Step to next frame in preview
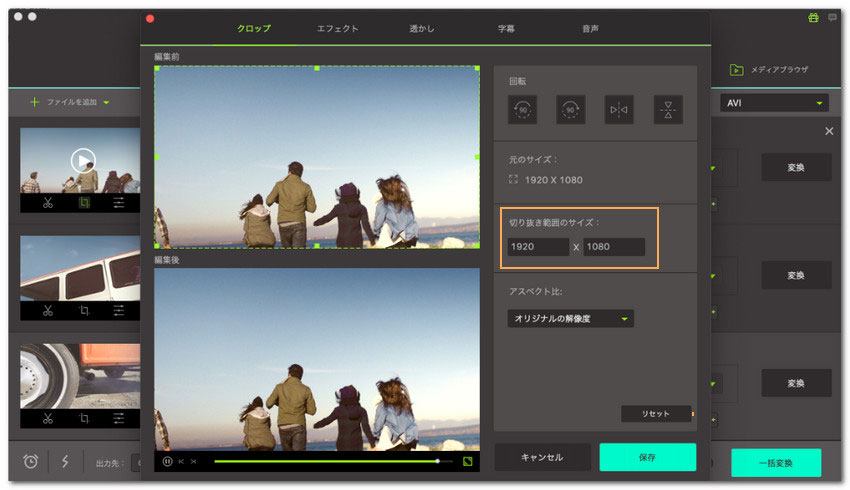850x490 pixels. pyautogui.click(x=193, y=462)
